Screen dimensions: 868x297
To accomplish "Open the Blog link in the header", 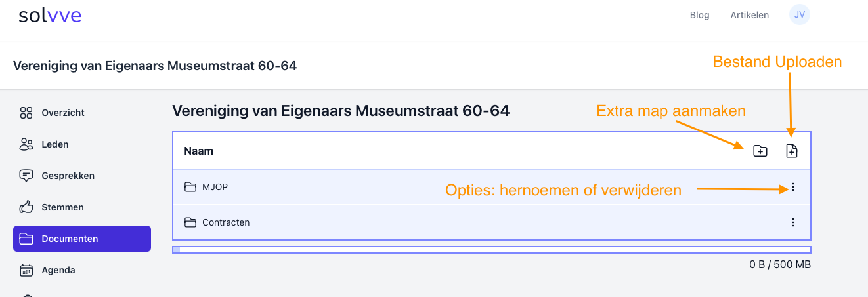I will click(x=699, y=15).
